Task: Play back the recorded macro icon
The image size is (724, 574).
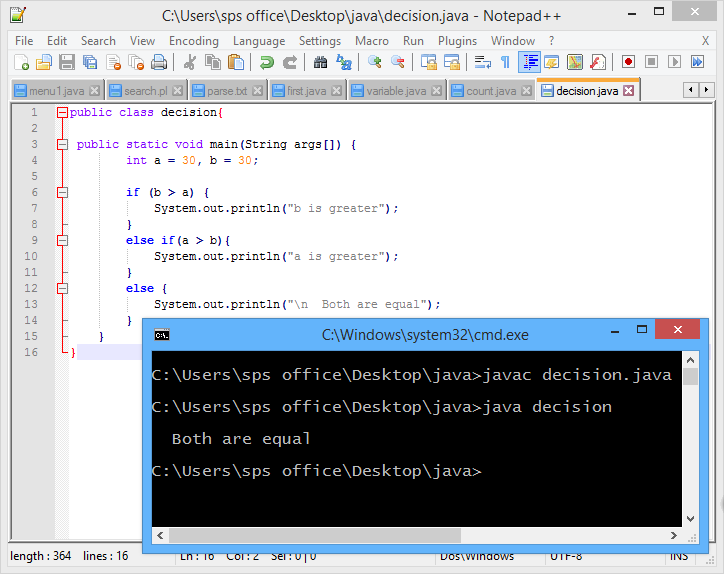Action: (x=675, y=62)
